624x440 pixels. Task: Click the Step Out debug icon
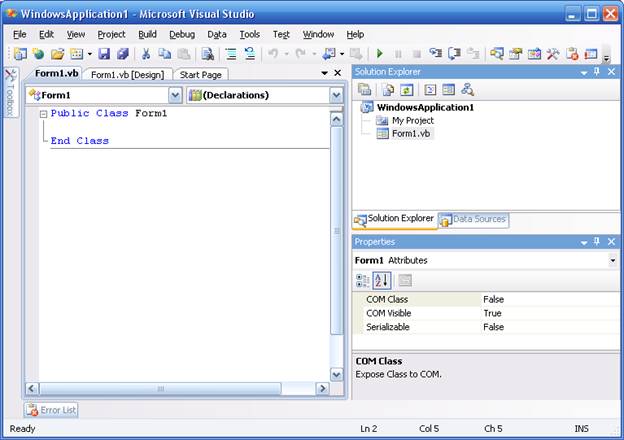pyautogui.click(x=473, y=53)
